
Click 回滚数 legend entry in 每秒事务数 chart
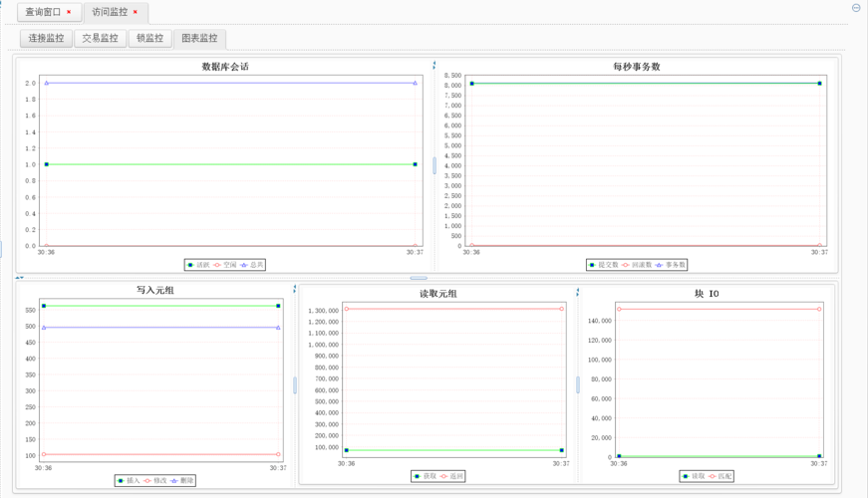tap(637, 265)
